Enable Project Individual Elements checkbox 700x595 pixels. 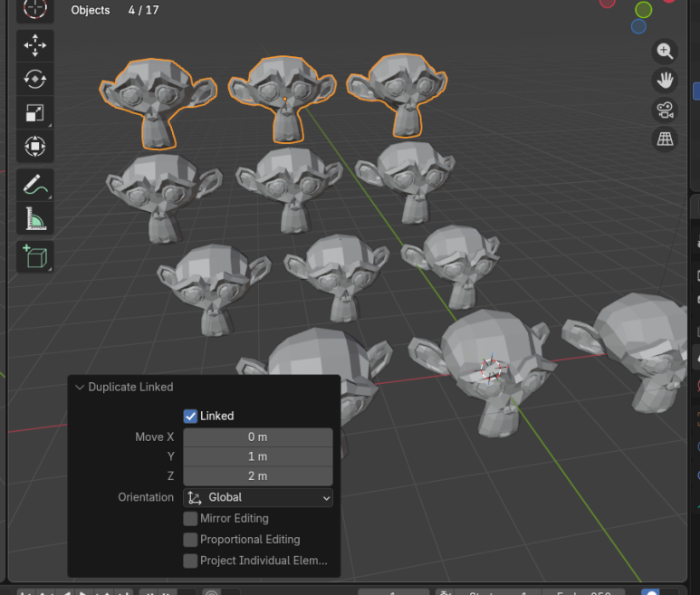[190, 561]
